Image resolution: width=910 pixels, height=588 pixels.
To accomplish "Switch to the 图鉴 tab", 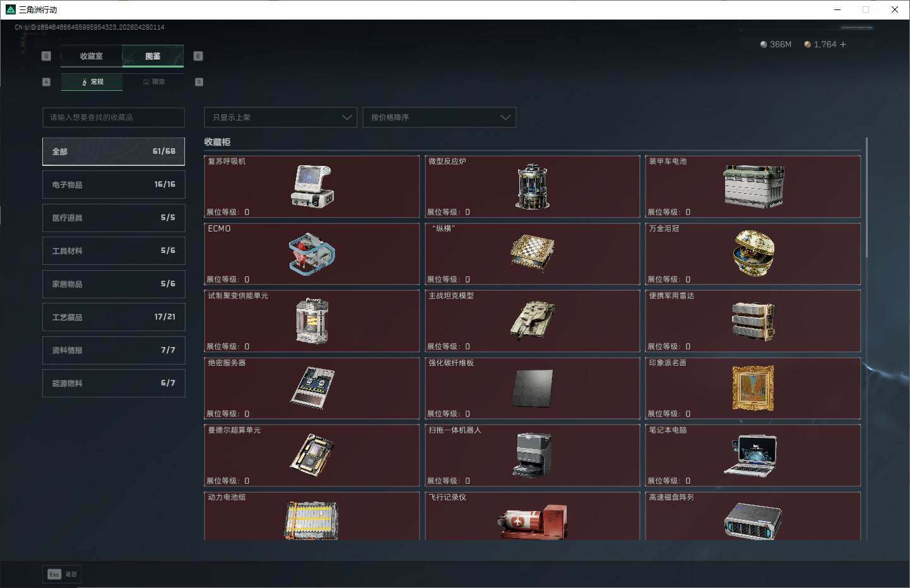I will coord(153,56).
